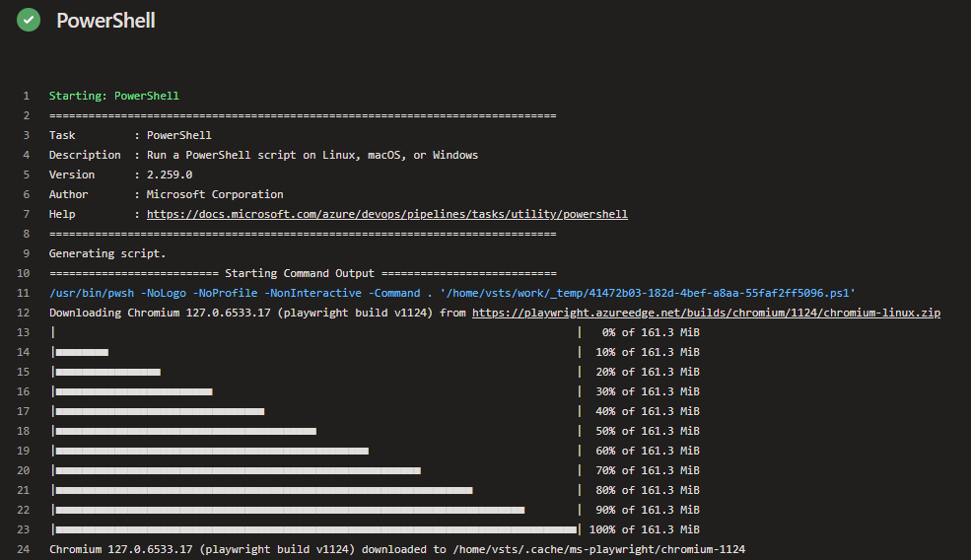The height and width of the screenshot is (560, 971).
Task: Click the 'Microsoft Corporation' author text
Action: [x=215, y=194]
